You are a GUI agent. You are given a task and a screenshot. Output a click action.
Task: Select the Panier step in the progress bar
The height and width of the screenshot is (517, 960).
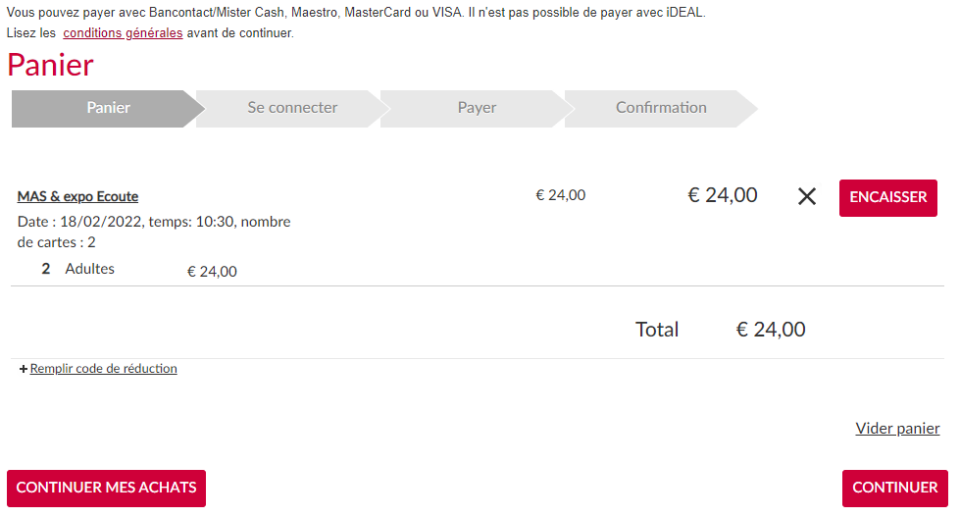pos(108,108)
